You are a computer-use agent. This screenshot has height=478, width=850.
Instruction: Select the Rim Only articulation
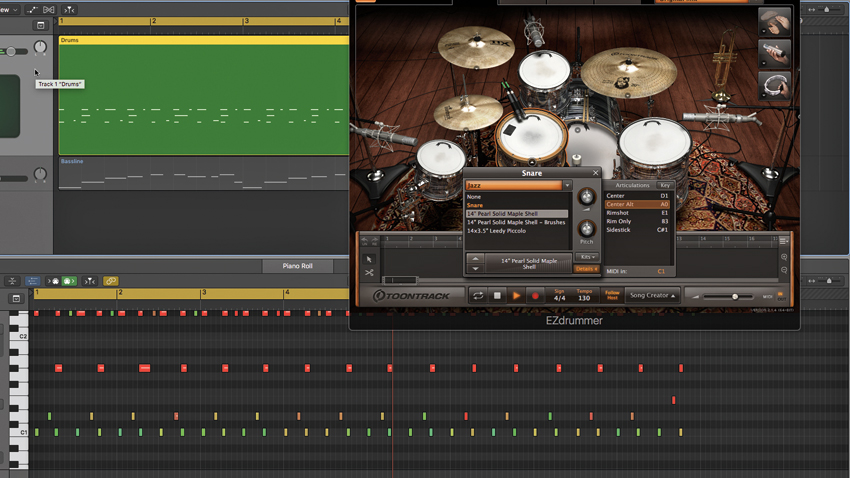pos(638,221)
